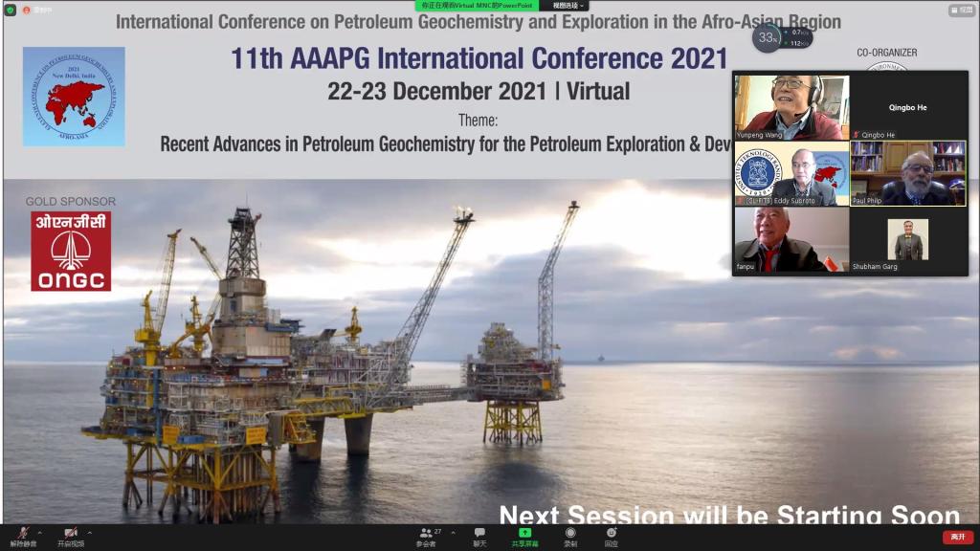
Task: Expand the video options arrow beside camera
Action: [90, 532]
